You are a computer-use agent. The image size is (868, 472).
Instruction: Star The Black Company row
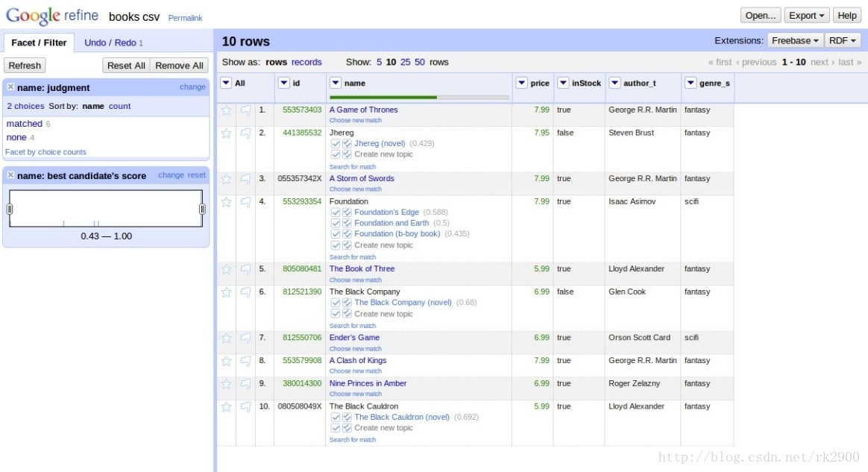pos(227,292)
